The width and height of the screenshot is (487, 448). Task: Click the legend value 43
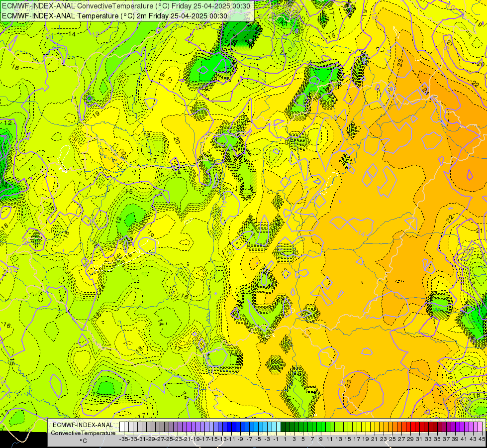[x=473, y=439]
